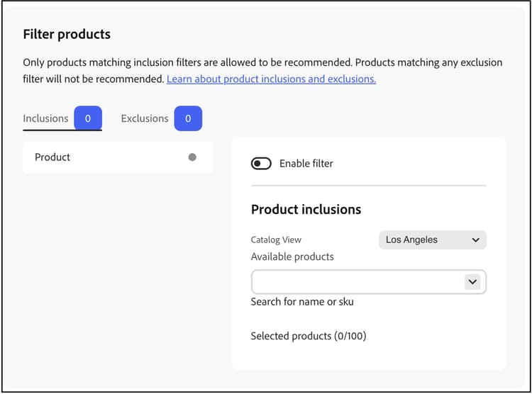Open the Los Angeles catalog view dropdown
Viewport: 532px width, 394px height.
click(x=432, y=240)
